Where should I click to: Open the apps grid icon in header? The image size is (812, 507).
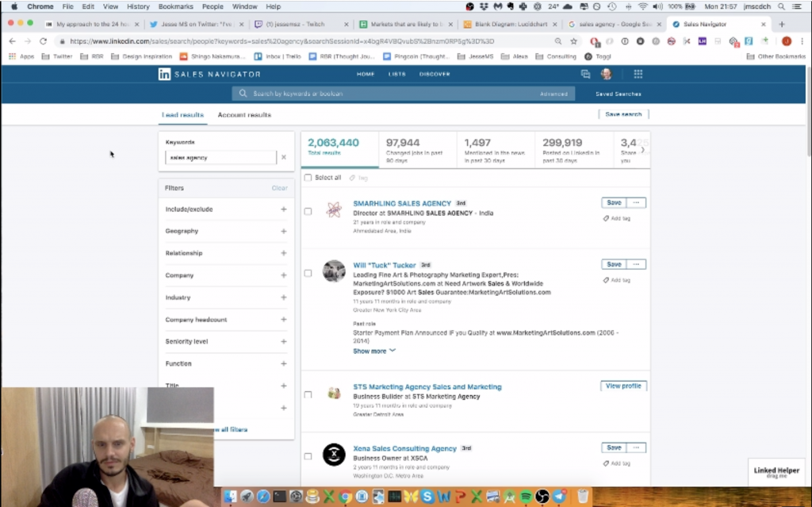point(638,74)
